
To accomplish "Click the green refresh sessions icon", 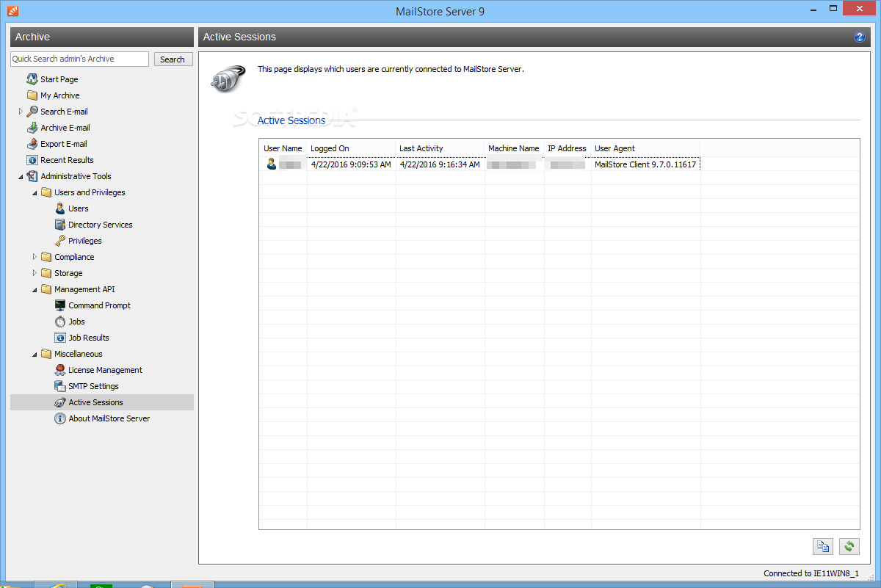I will pos(849,546).
